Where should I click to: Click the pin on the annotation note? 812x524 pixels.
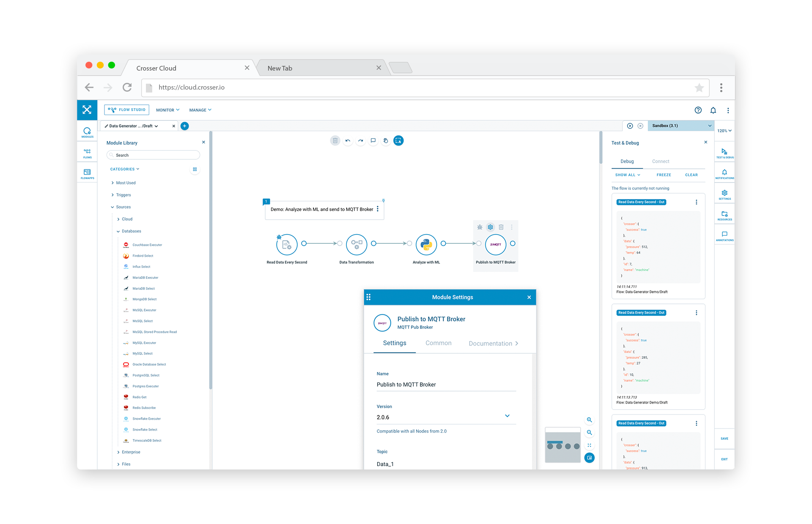pos(384,200)
